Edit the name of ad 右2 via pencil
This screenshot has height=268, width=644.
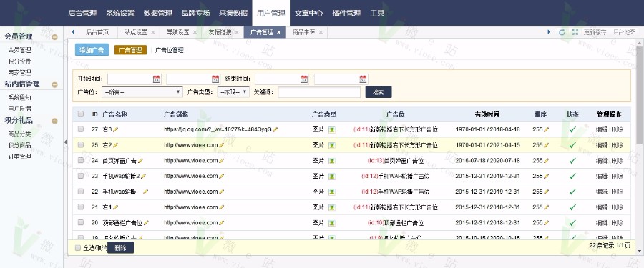click(x=115, y=145)
